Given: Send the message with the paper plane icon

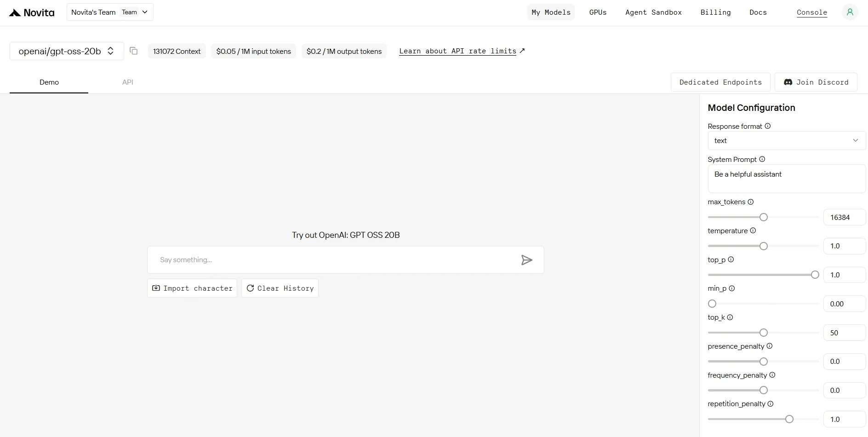Looking at the screenshot, I should [x=527, y=260].
